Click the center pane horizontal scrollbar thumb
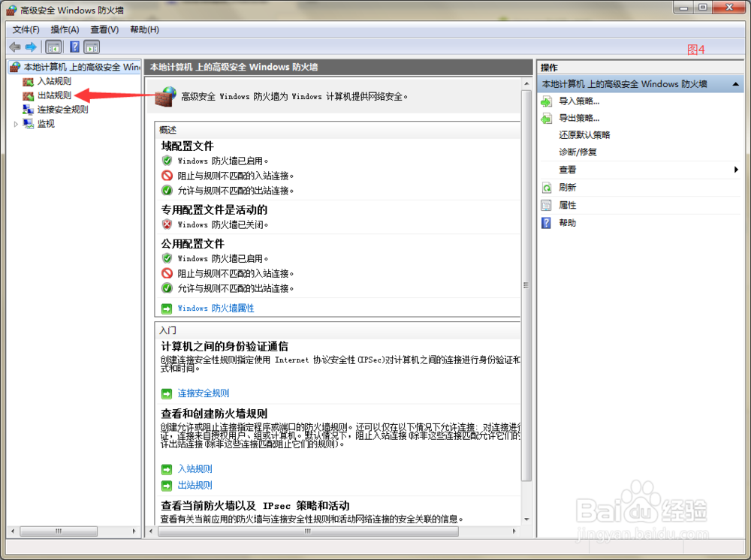The height and width of the screenshot is (560, 751). [x=308, y=531]
